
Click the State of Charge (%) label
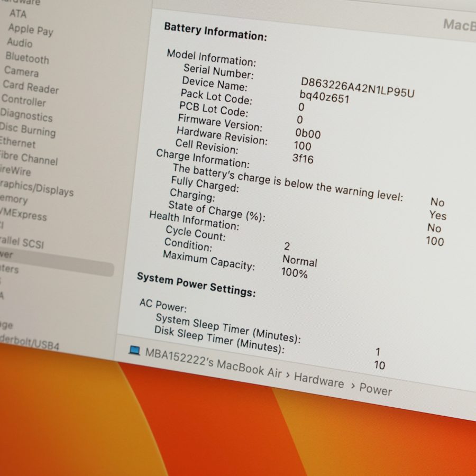217,211
